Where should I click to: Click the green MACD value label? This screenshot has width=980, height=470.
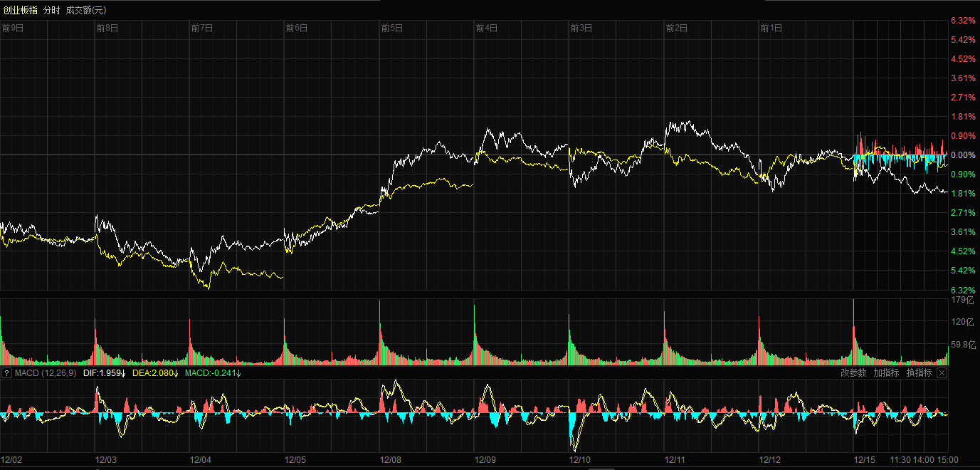(213, 373)
